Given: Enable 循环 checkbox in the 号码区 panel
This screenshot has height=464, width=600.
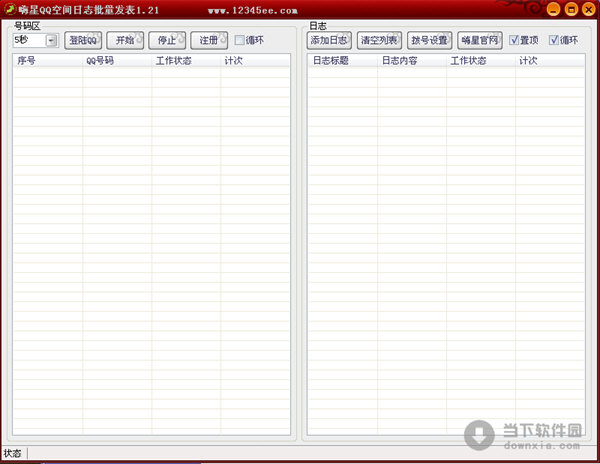Looking at the screenshot, I should 240,41.
